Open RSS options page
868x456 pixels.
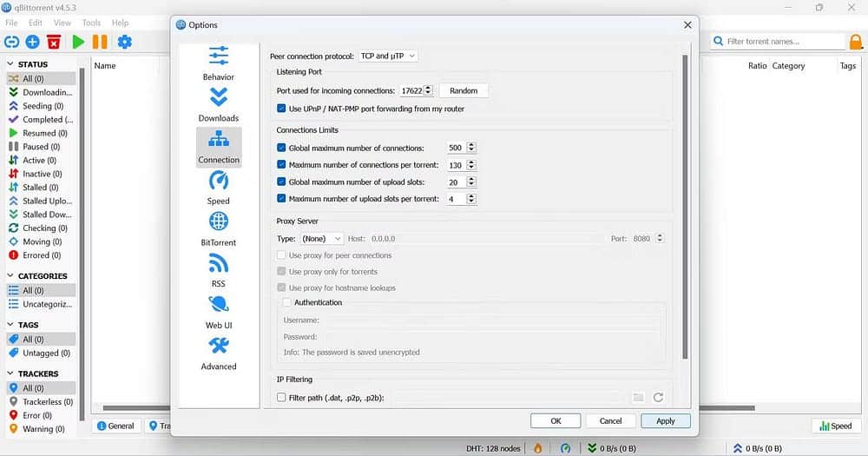[218, 271]
